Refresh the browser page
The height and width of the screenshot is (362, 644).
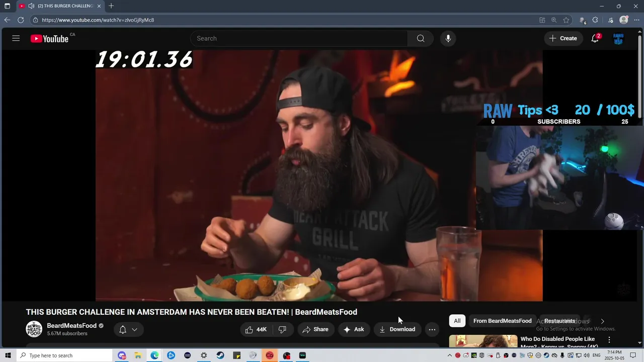click(x=21, y=20)
